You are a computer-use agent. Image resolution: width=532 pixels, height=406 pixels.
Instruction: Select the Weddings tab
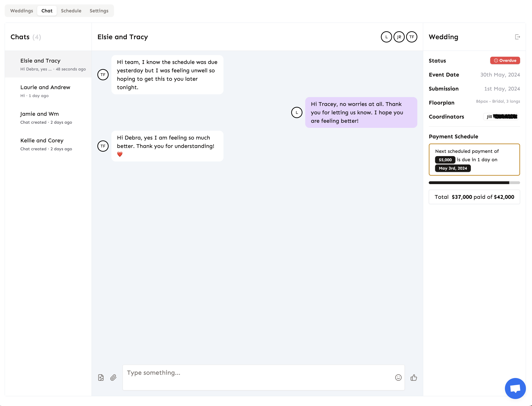pyautogui.click(x=21, y=11)
